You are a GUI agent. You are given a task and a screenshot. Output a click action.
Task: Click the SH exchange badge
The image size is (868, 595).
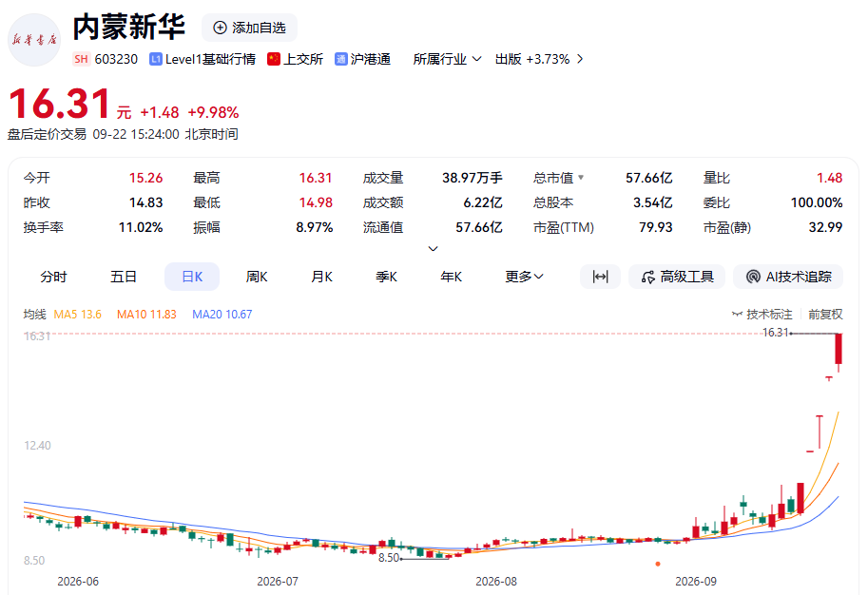(x=81, y=59)
